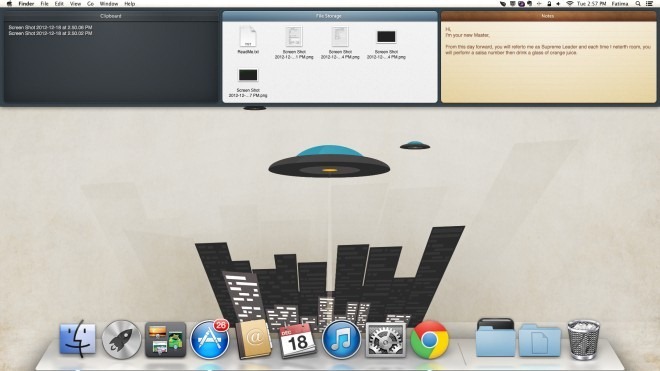Open the Go menu
This screenshot has width=660, height=371.
pos(90,4)
